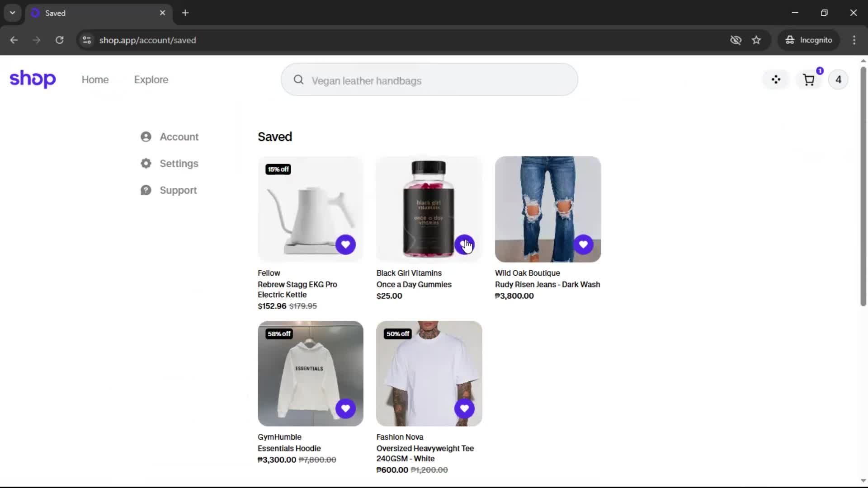Image resolution: width=868 pixels, height=488 pixels.
Task: Open Settings in the sidebar
Action: [179, 164]
